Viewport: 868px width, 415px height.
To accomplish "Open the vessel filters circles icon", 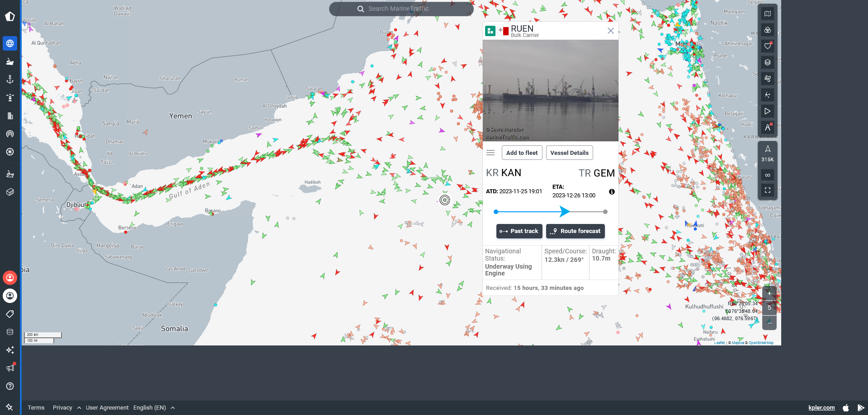I will (768, 30).
